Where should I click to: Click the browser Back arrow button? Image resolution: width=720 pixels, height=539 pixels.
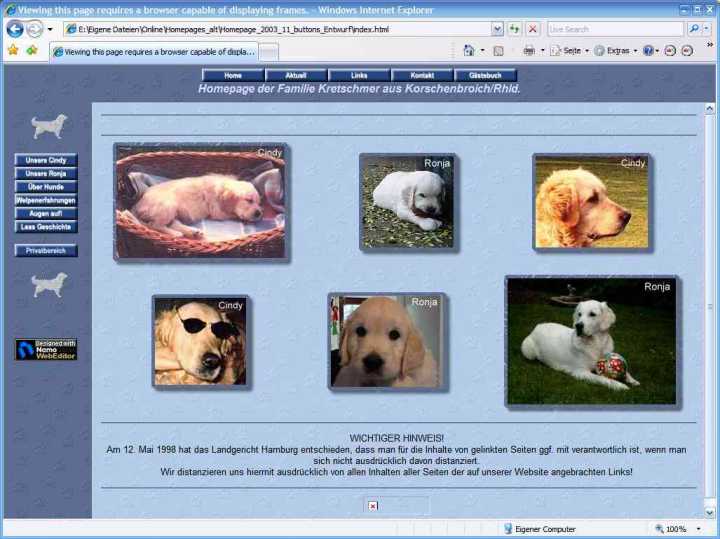pyautogui.click(x=14, y=29)
